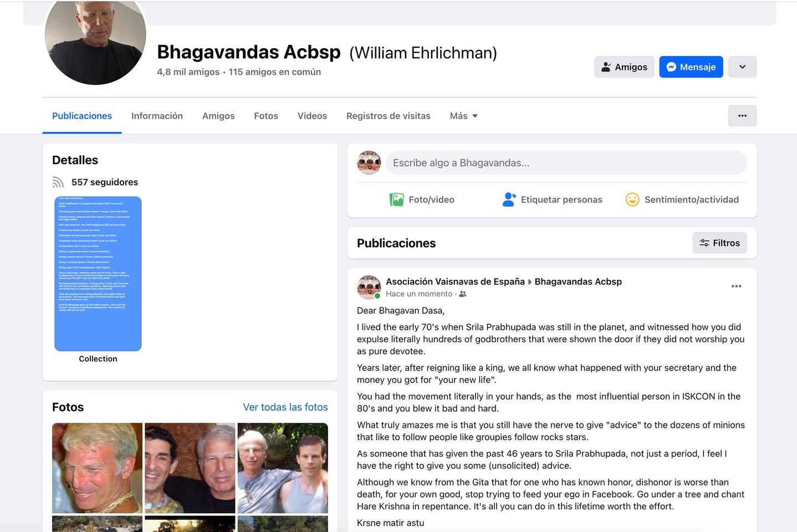
Task: Open the Filtros button for posts
Action: [719, 243]
